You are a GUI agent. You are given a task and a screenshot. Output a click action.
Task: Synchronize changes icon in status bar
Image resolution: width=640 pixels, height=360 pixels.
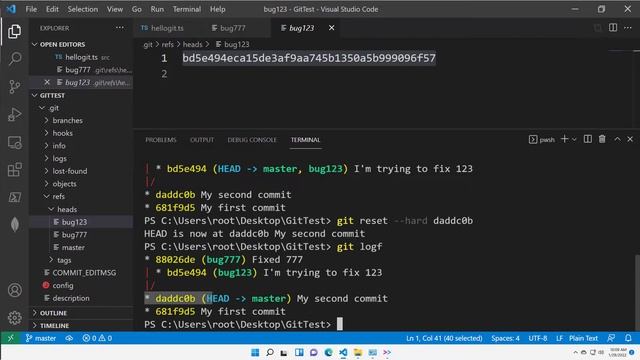69,338
